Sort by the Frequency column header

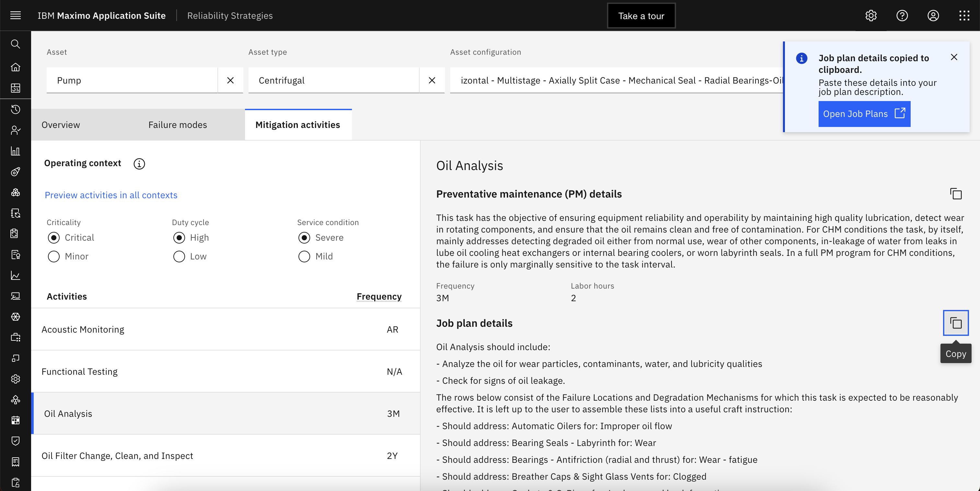point(379,296)
